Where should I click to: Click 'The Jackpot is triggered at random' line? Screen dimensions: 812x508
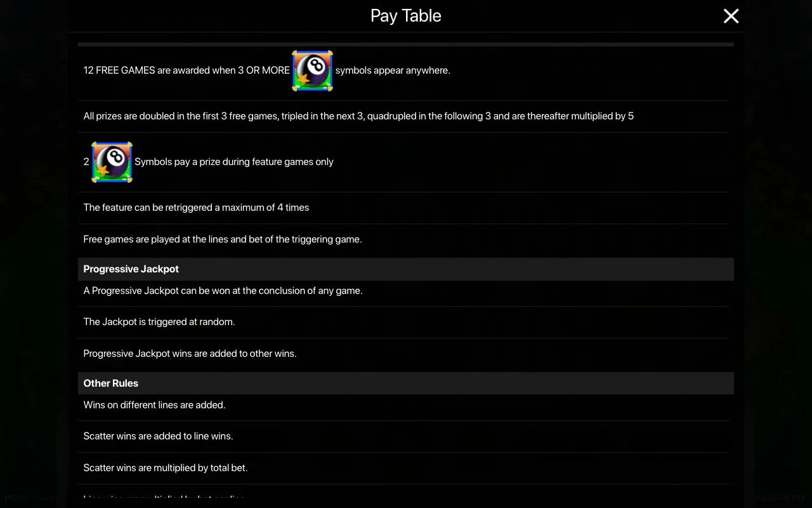coord(159,322)
